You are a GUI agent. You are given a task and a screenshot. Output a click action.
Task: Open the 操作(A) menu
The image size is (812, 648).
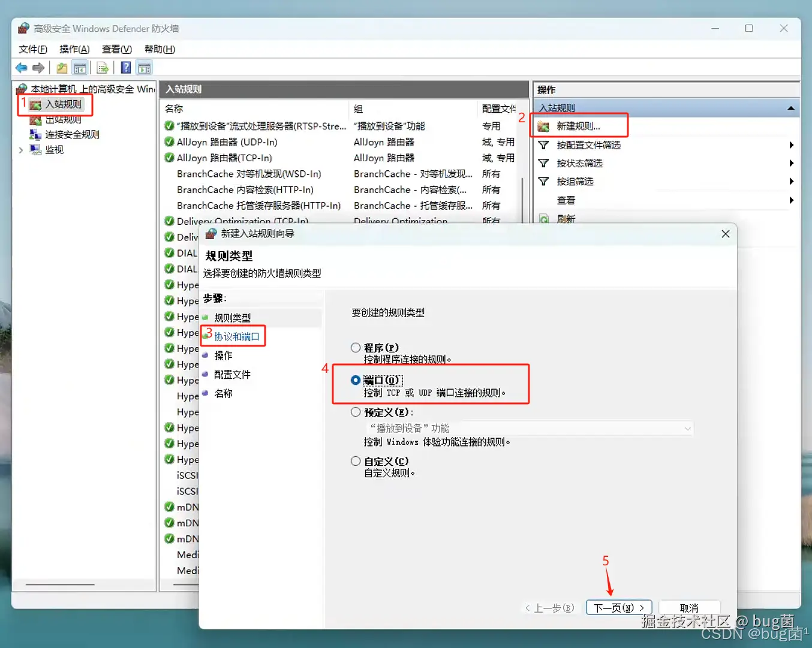coord(74,49)
